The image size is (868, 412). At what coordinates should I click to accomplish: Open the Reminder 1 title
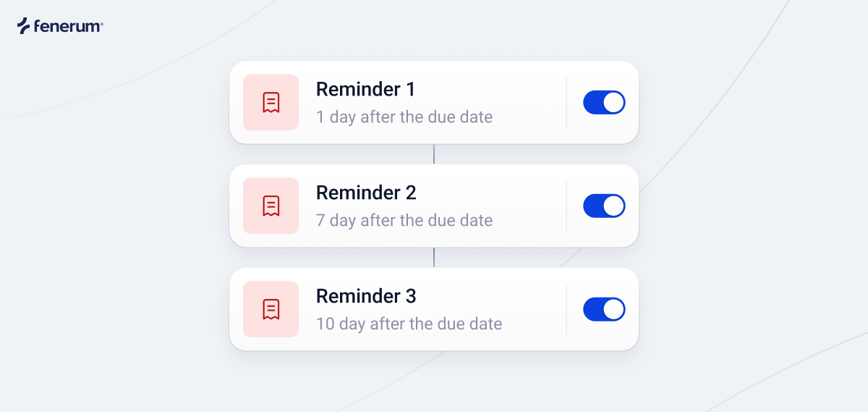pos(366,90)
